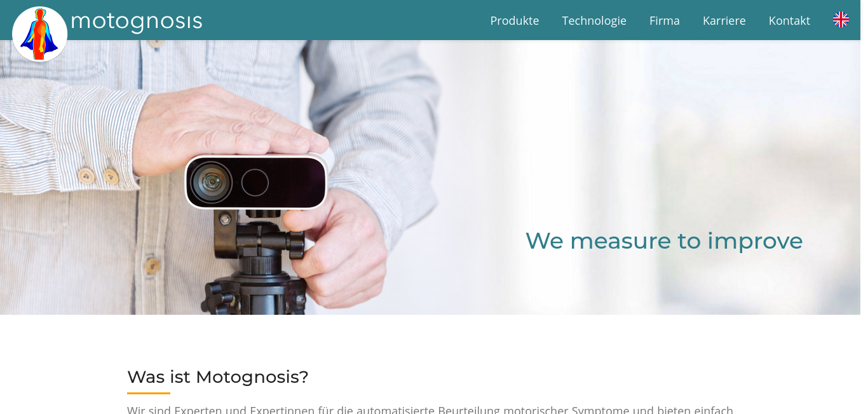Switch language via the UK flag icon

point(841,20)
